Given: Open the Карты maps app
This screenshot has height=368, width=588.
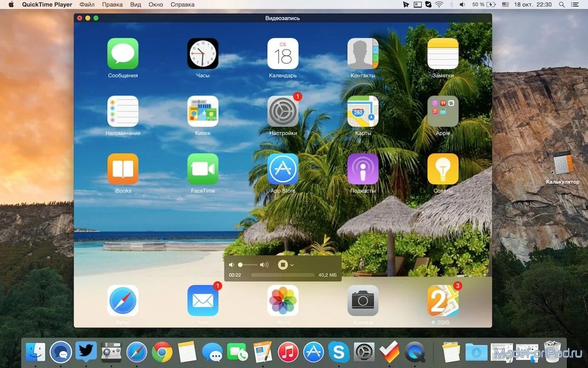Looking at the screenshot, I should click(x=363, y=111).
